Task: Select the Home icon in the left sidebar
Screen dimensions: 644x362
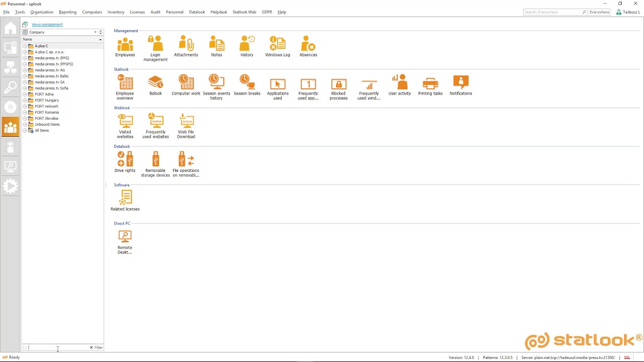Action: 10,28
